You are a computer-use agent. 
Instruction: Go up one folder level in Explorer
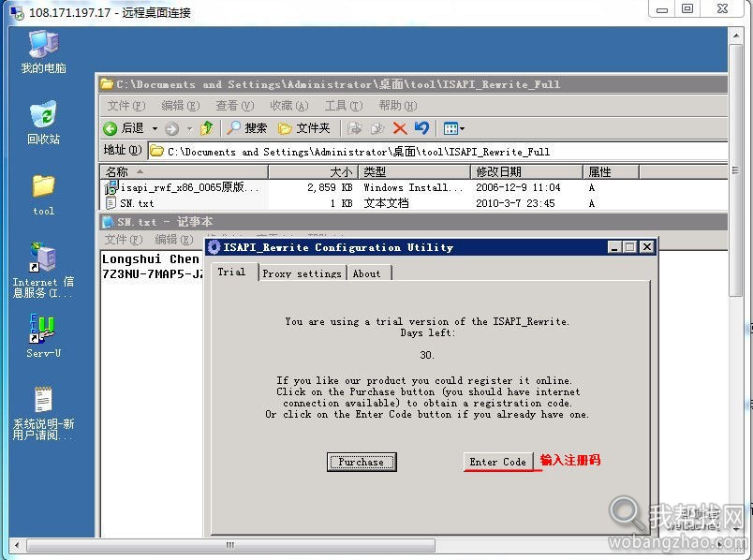click(x=207, y=127)
